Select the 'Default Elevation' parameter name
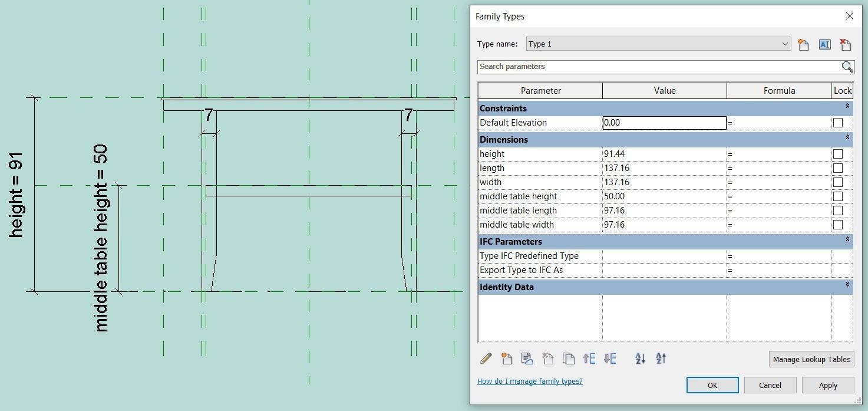The image size is (868, 411). coord(513,123)
